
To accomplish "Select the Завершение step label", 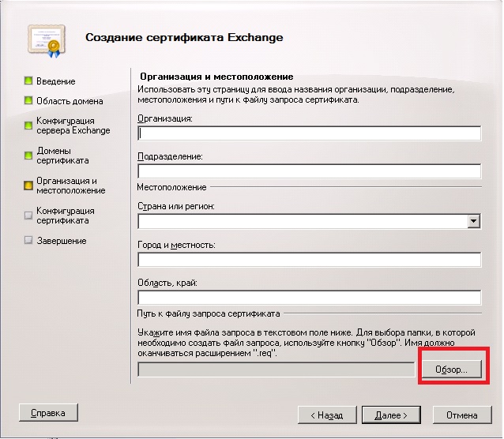I will [x=62, y=241].
